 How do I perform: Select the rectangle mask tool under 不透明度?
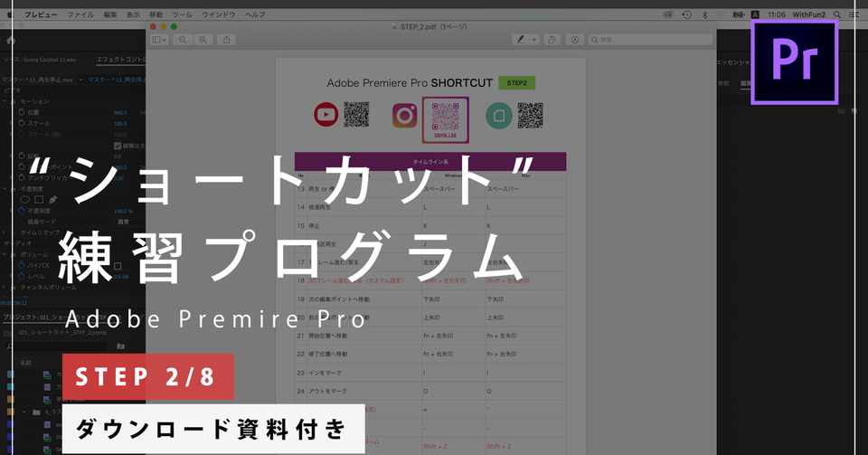point(39,199)
